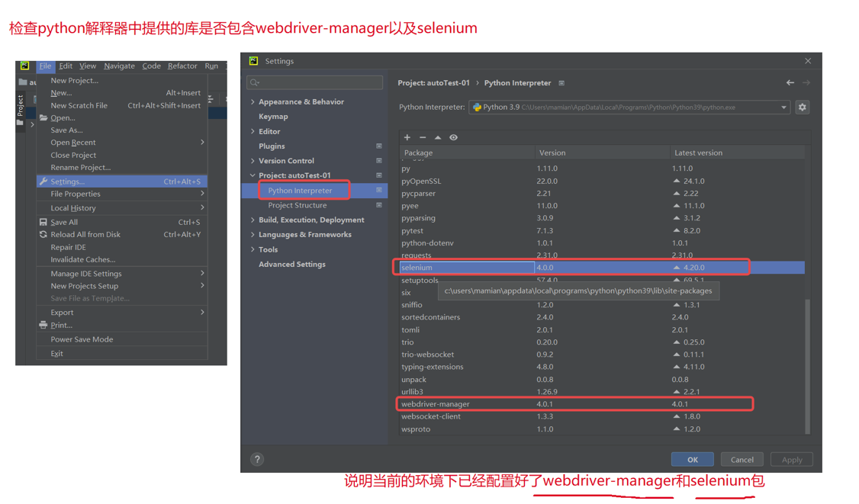Click the OK button
Screen dimensions: 859x504
tap(693, 460)
